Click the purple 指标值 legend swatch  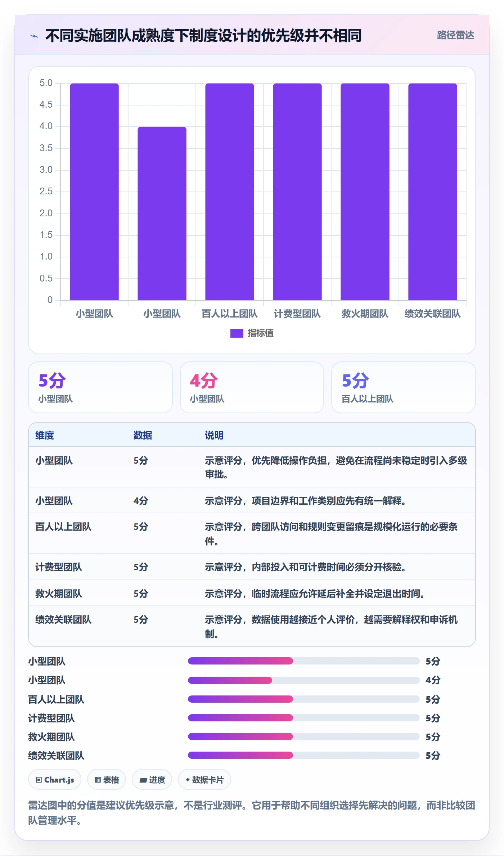tap(237, 333)
